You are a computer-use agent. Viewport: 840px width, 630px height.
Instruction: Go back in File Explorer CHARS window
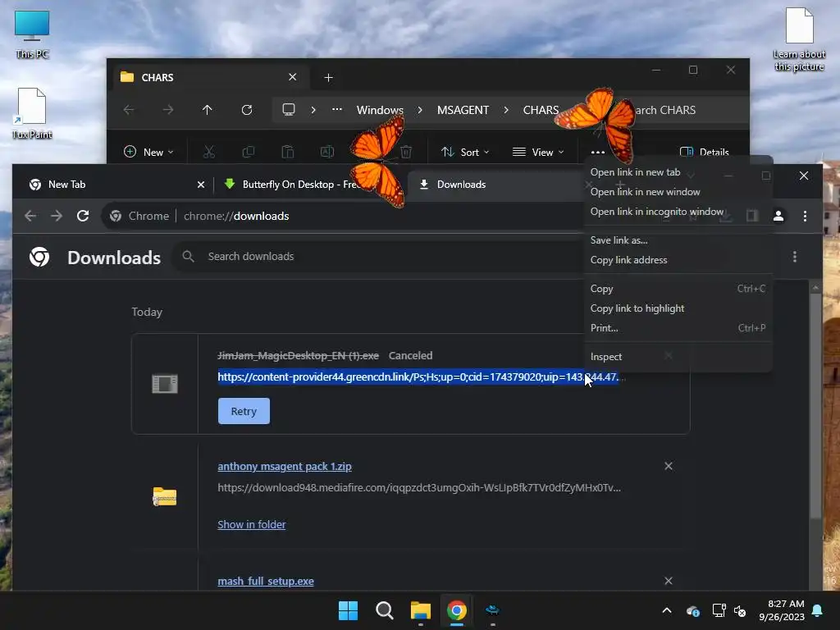click(x=129, y=110)
